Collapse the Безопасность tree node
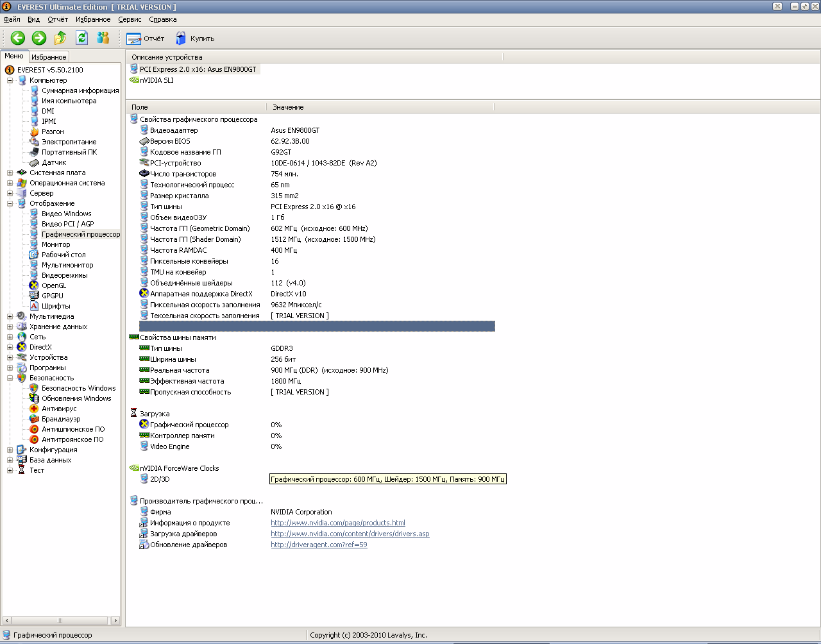 (x=10, y=378)
